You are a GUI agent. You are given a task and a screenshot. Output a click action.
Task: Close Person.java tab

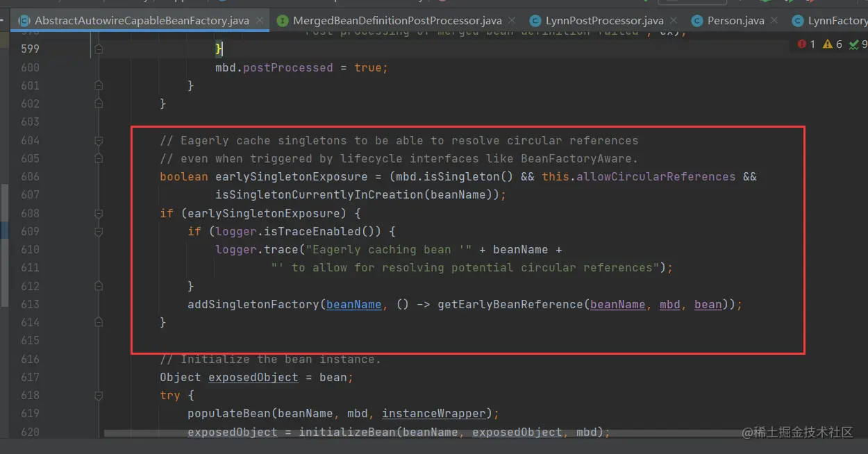pyautogui.click(x=774, y=21)
